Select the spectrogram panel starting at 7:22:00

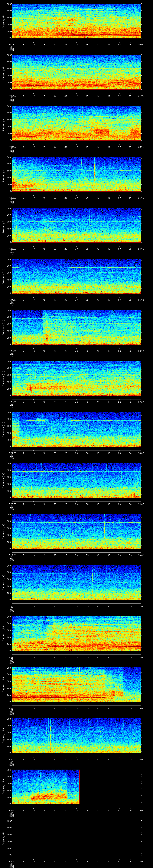point(77,174)
